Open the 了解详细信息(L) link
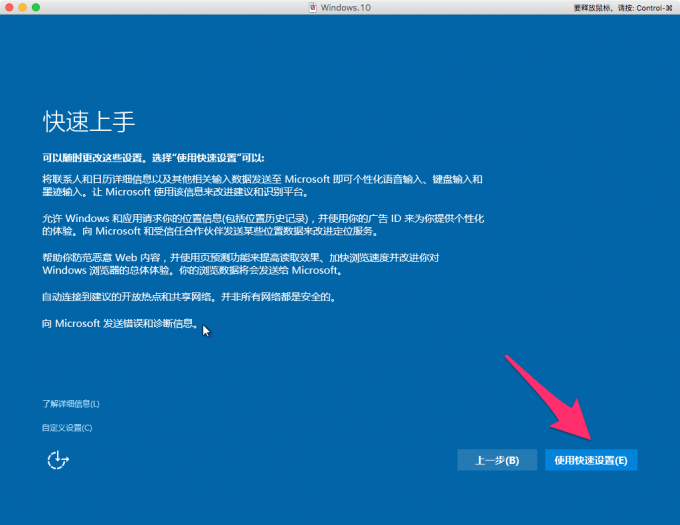Viewport: 680px width, 525px height. [x=71, y=404]
